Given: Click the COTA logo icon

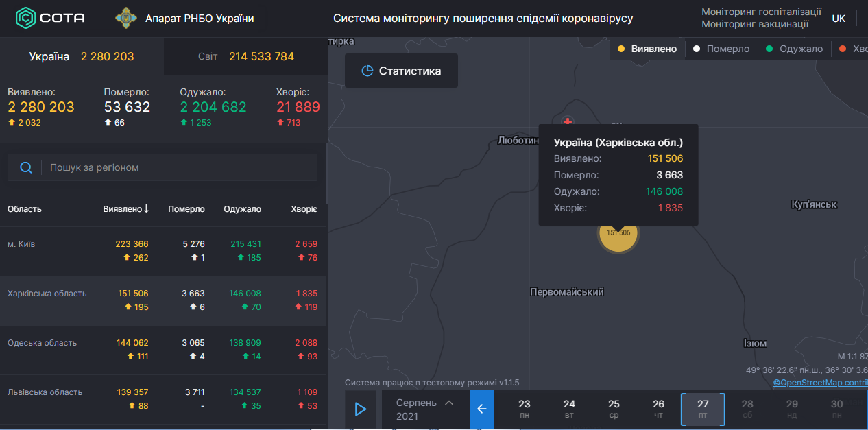Looking at the screenshot, I should [25, 18].
